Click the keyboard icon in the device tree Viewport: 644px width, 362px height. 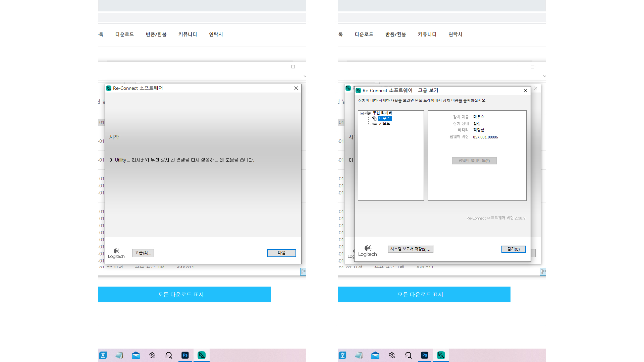[375, 124]
